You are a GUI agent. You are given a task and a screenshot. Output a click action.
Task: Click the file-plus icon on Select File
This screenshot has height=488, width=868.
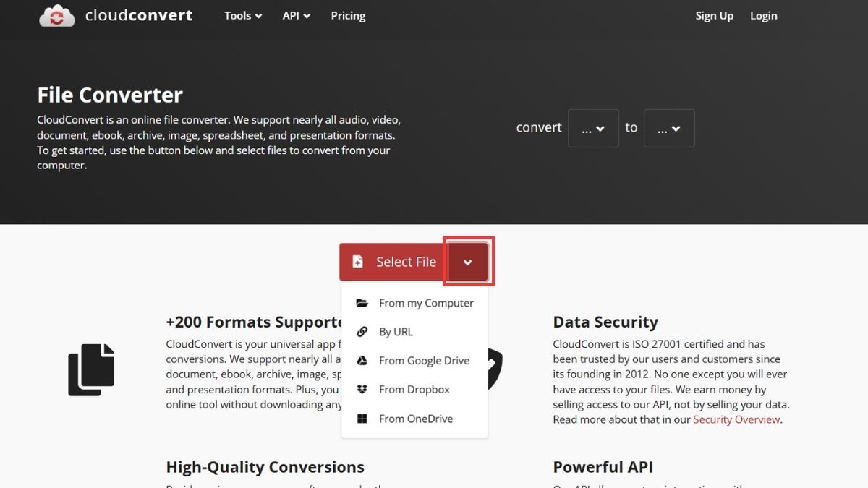(357, 262)
